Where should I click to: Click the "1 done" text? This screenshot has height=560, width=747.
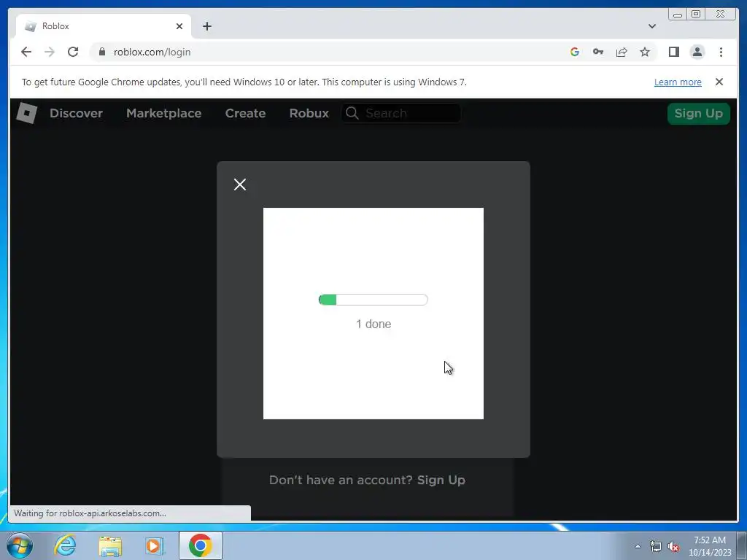(x=373, y=324)
